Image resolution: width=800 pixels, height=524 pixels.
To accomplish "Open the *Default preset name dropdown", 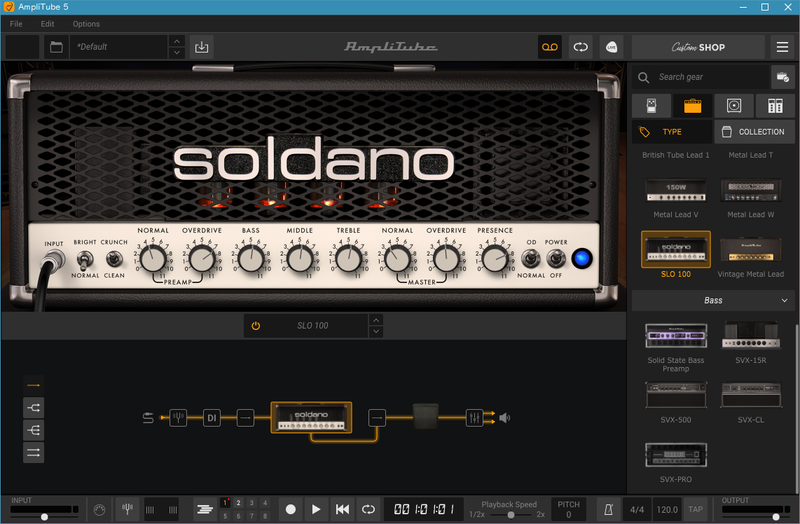I will (x=119, y=47).
